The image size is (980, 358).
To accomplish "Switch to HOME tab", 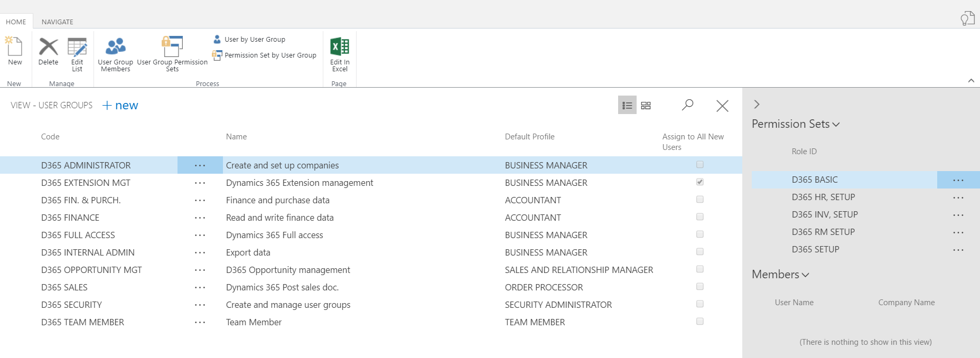I will click(x=16, y=22).
